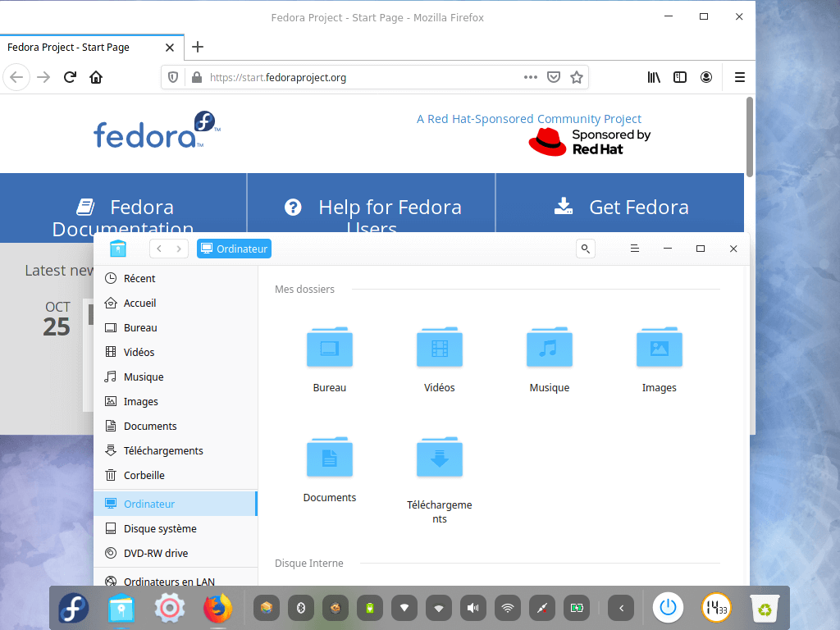Open green battery tray icon
The height and width of the screenshot is (630, 840).
370,608
